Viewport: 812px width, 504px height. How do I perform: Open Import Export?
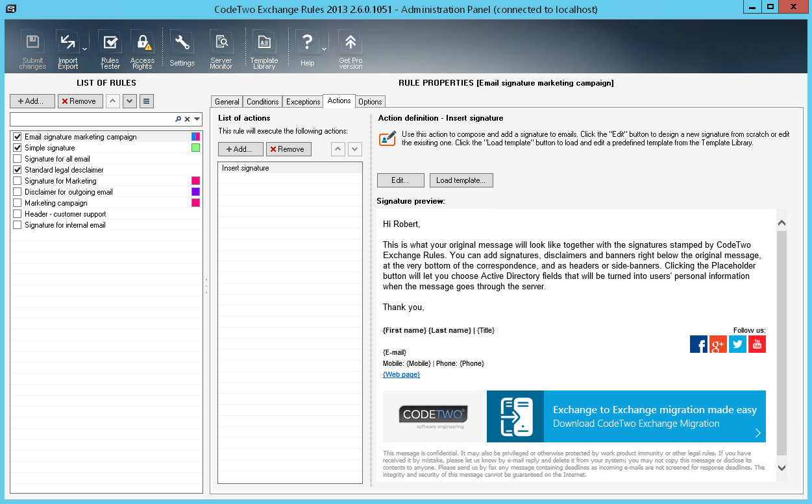point(68,41)
